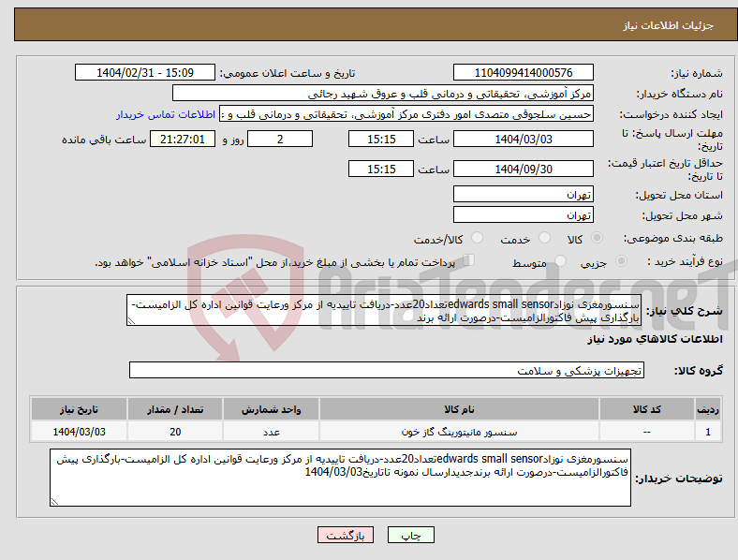Click the price validity time 15:15 field
This screenshot has height=560, width=738.
[x=381, y=169]
